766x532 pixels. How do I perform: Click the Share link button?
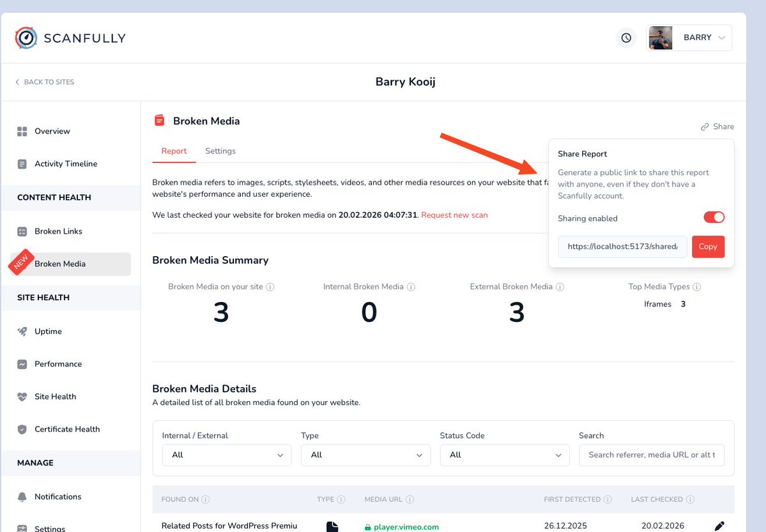pos(717,126)
